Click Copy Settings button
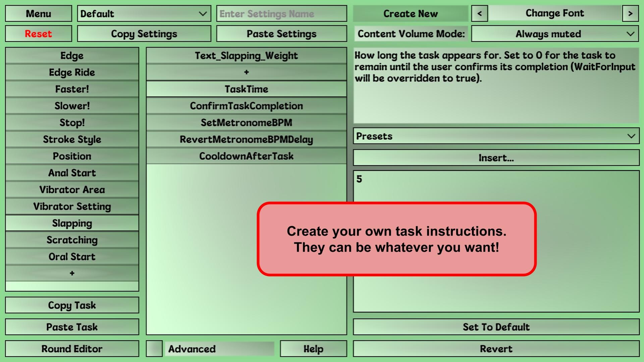The width and height of the screenshot is (644, 362). (144, 34)
